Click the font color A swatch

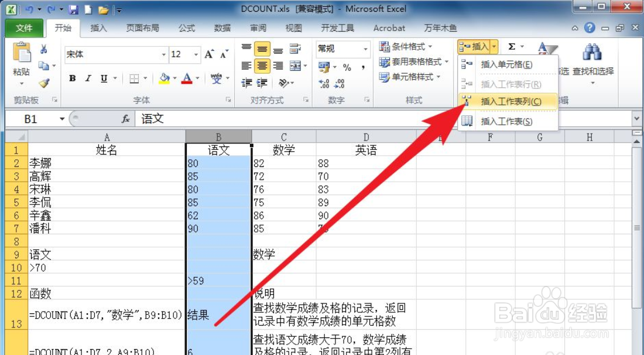tap(187, 78)
